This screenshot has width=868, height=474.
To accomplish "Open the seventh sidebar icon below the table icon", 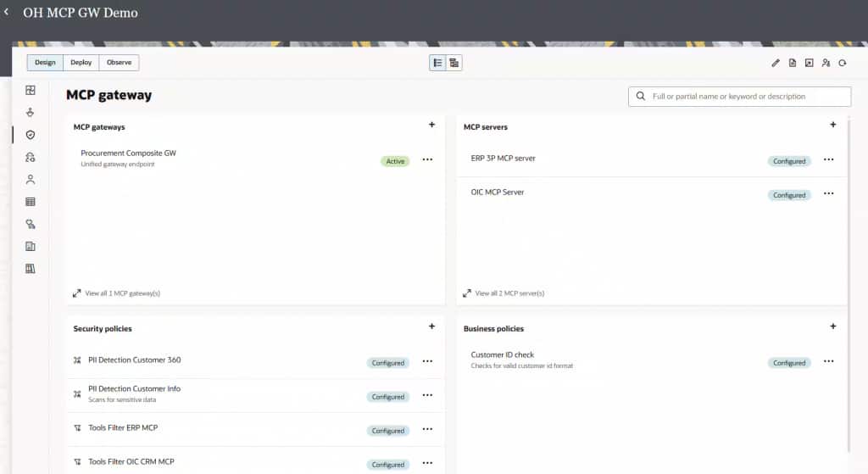I will [31, 224].
